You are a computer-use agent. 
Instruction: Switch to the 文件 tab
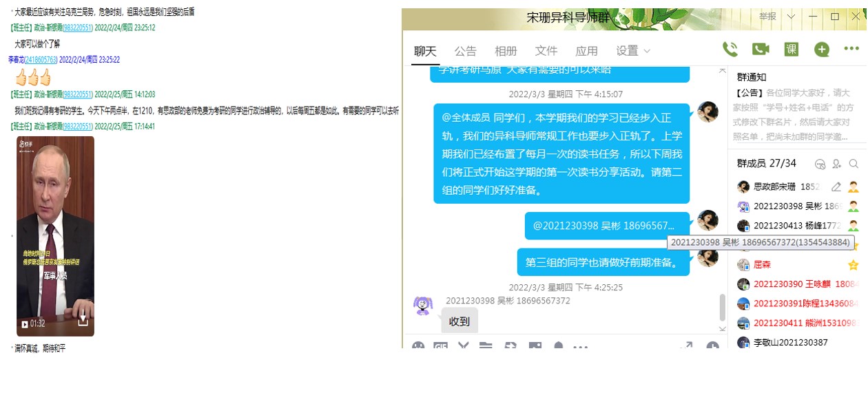[546, 51]
